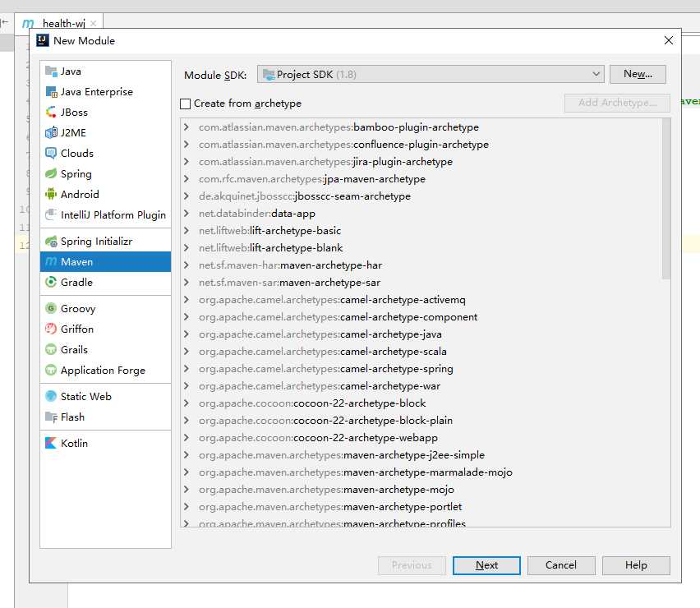Select the Java module type icon
700x608 pixels.
51,71
